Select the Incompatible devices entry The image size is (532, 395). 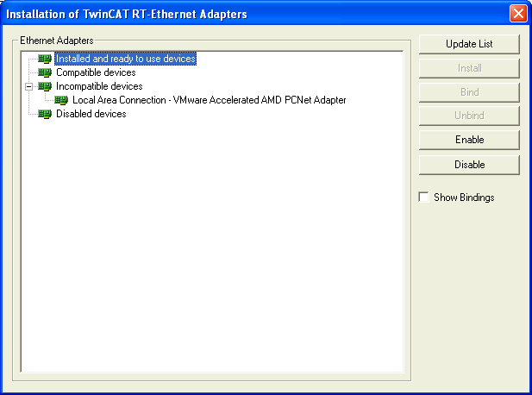[x=99, y=86]
